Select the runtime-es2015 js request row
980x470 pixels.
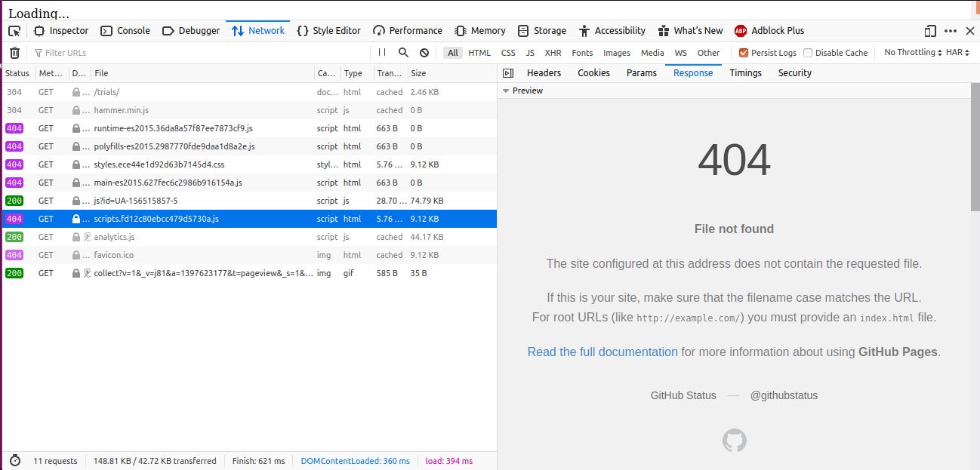249,128
